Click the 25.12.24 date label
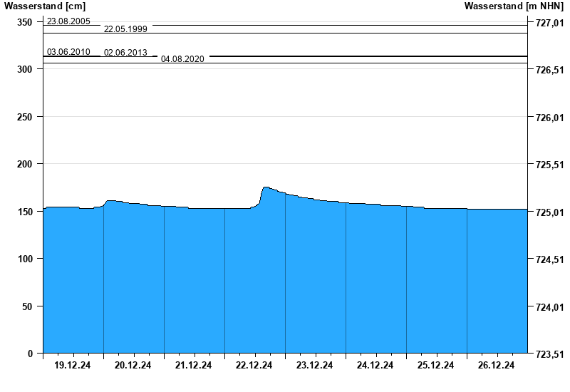Image resolution: width=570 pixels, height=392 pixels. (436, 366)
